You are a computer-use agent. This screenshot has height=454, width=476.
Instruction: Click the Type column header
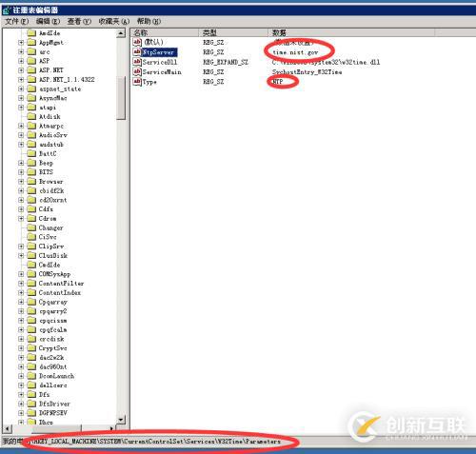233,32
